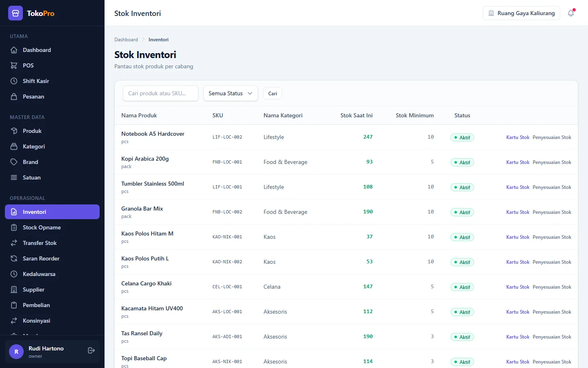Focus the Cari produk atau SKU field
Viewport: 588px width, 368px height.
point(160,93)
